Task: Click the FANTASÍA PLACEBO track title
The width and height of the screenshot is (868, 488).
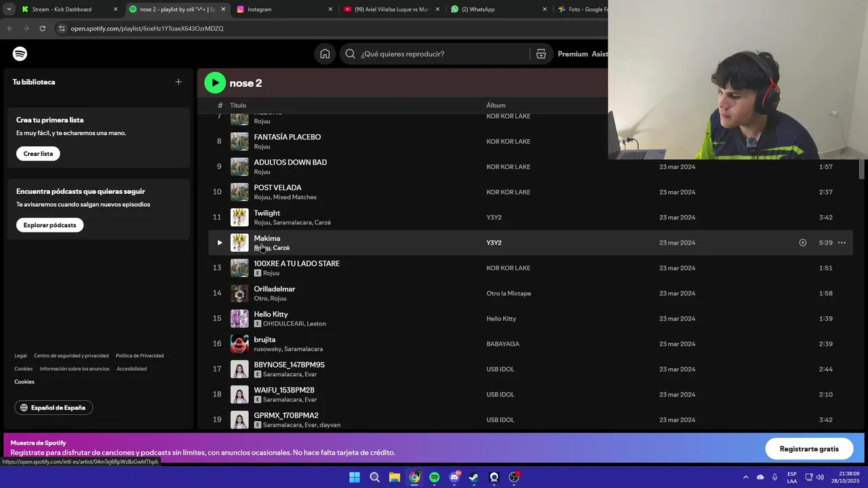Action: (x=288, y=137)
